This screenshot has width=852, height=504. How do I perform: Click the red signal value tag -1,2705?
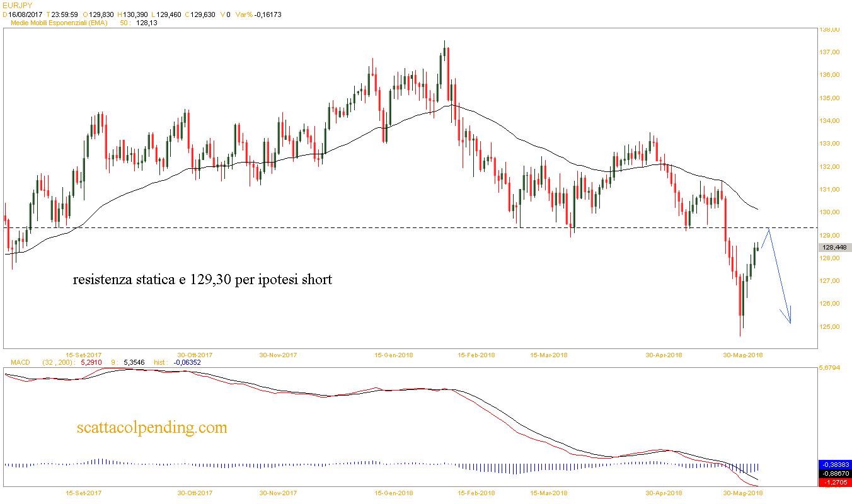pyautogui.click(x=834, y=482)
